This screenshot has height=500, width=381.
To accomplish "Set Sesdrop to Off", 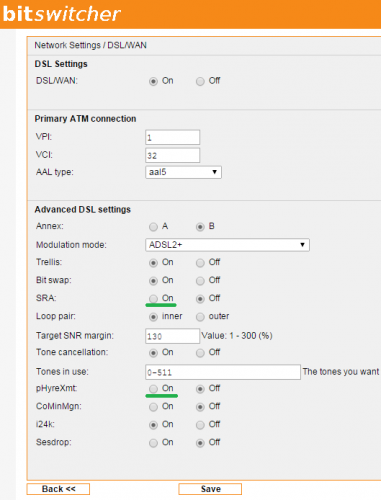I will pos(200,443).
